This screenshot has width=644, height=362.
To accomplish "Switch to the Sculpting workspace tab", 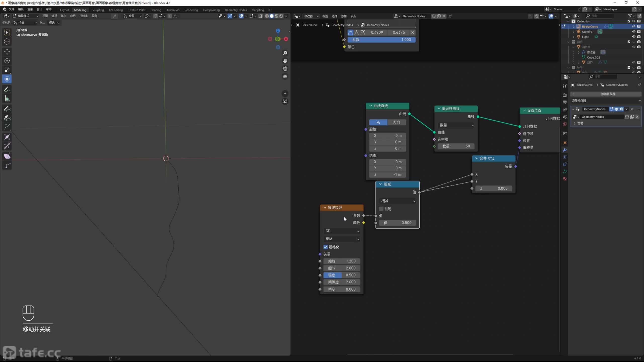I will (97, 10).
